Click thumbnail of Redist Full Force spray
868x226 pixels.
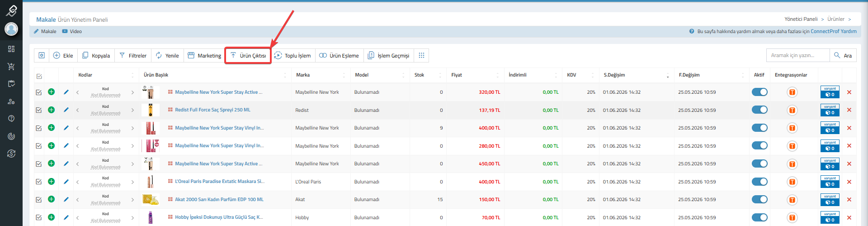(x=151, y=110)
